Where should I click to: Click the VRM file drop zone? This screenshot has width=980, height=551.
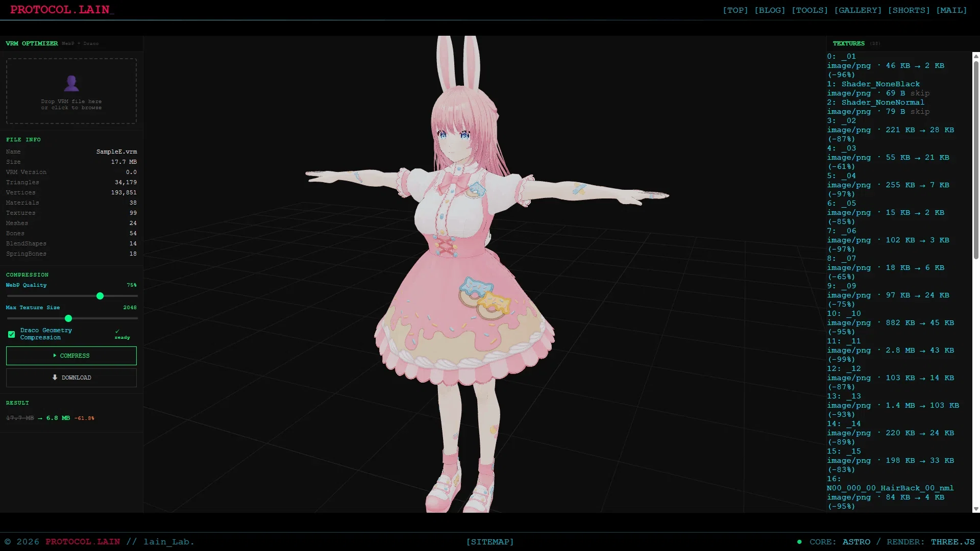point(71,91)
